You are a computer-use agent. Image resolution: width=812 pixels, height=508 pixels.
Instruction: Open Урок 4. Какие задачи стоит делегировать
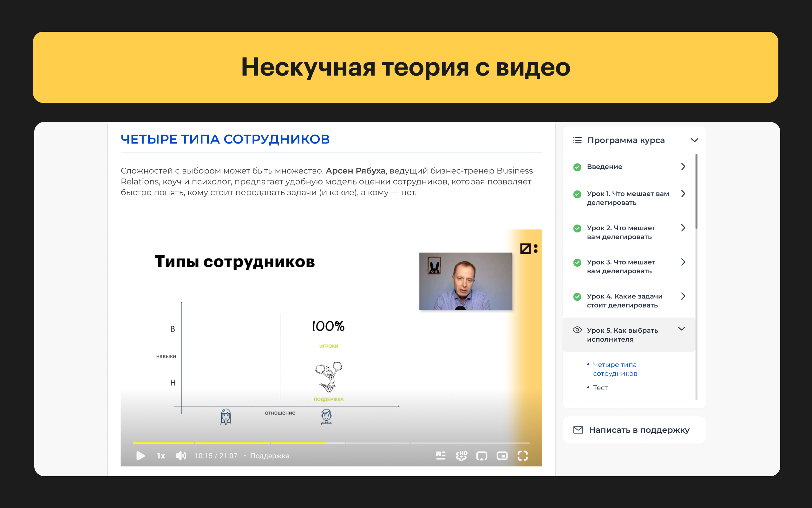625,301
